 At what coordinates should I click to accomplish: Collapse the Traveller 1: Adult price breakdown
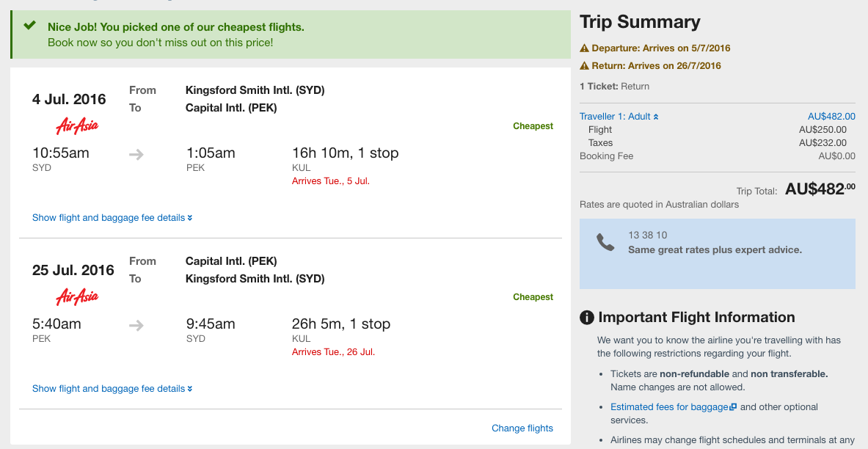(x=619, y=116)
